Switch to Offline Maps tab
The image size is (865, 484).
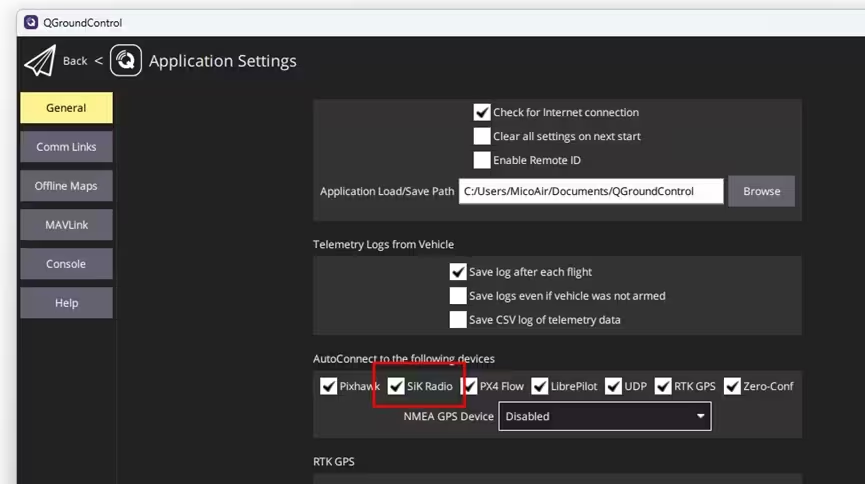[x=66, y=186]
